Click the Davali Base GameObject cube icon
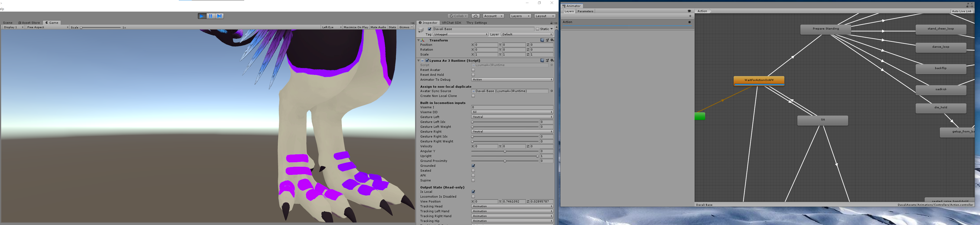 pos(421,30)
